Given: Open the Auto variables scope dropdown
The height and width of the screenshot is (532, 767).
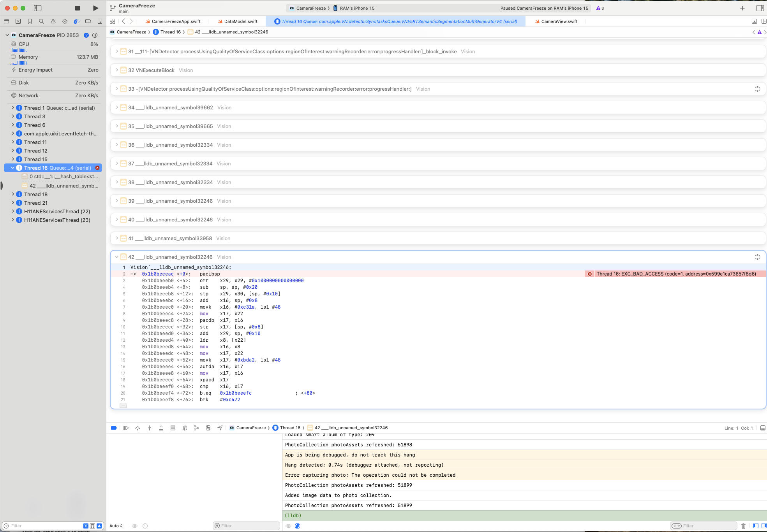Looking at the screenshot, I should [x=116, y=526].
